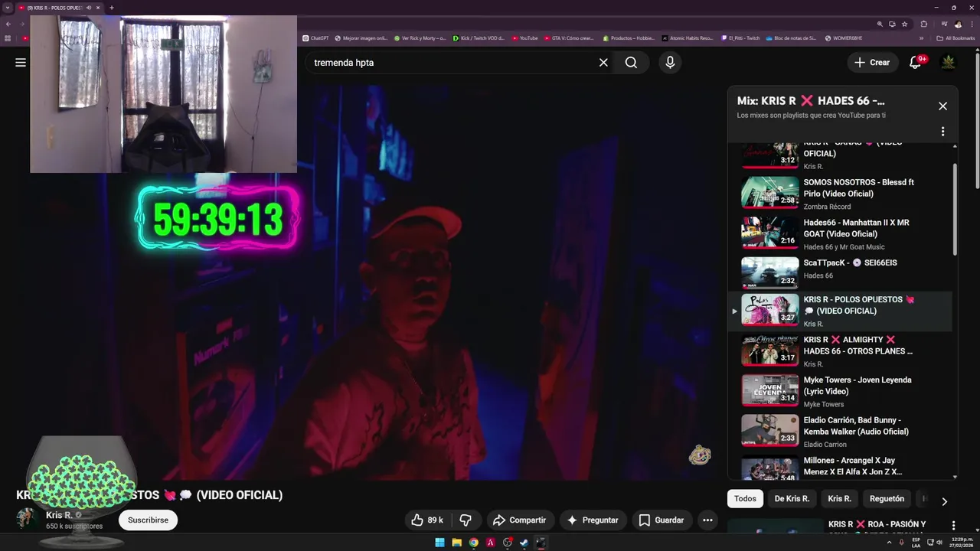Select KRIS R - POLOS OPUESTOS playlist thumbnail
This screenshot has height=551, width=980.
pyautogui.click(x=769, y=310)
